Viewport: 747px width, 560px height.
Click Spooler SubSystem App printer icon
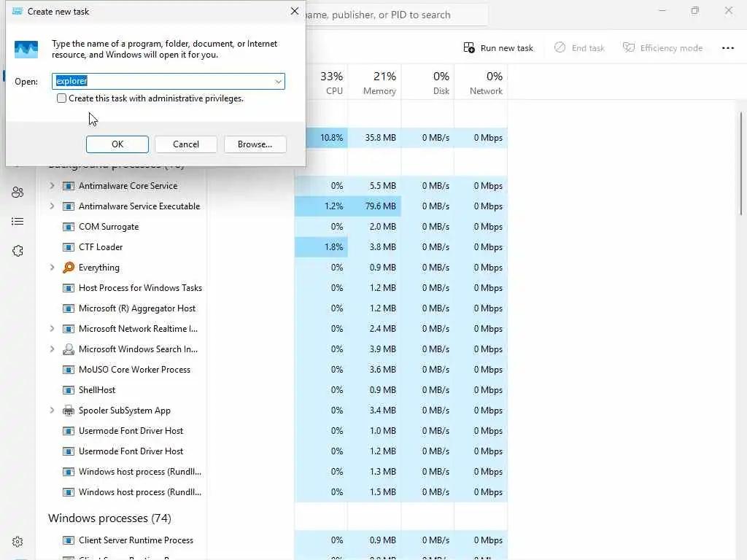[69, 411]
